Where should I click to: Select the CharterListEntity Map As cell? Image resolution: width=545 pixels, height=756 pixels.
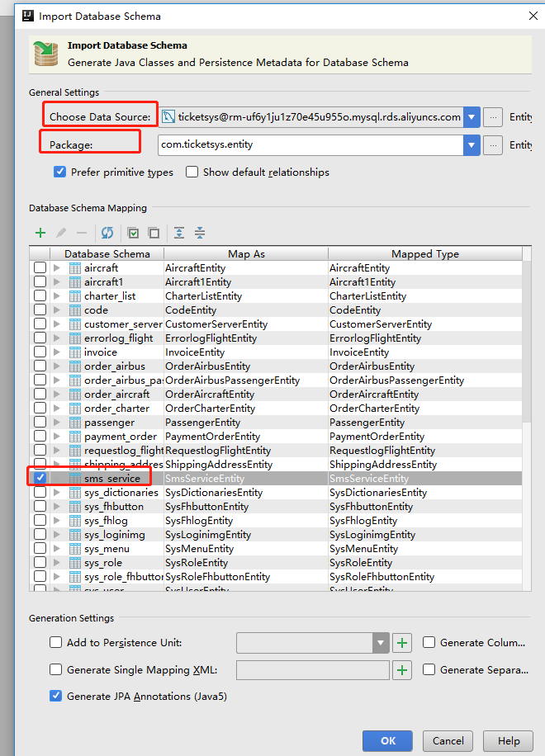pos(246,296)
